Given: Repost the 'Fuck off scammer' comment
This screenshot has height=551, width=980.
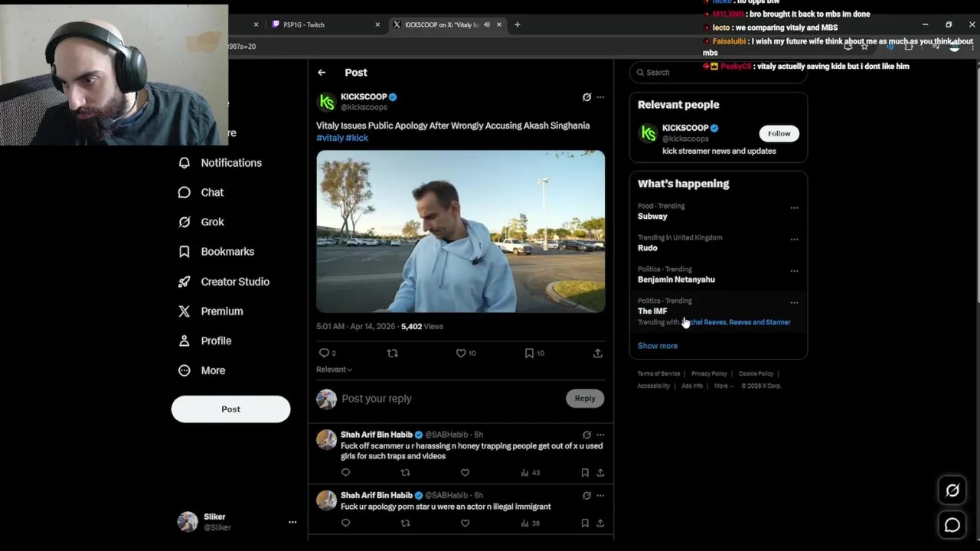Looking at the screenshot, I should [x=405, y=473].
